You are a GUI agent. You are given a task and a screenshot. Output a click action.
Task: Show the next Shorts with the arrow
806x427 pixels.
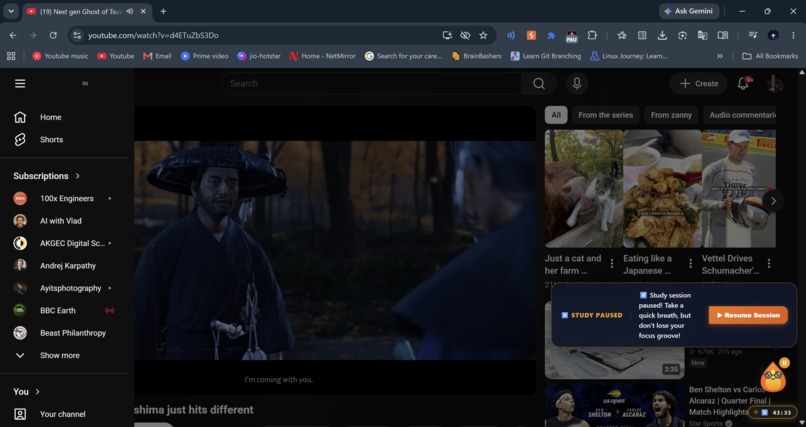(x=773, y=201)
